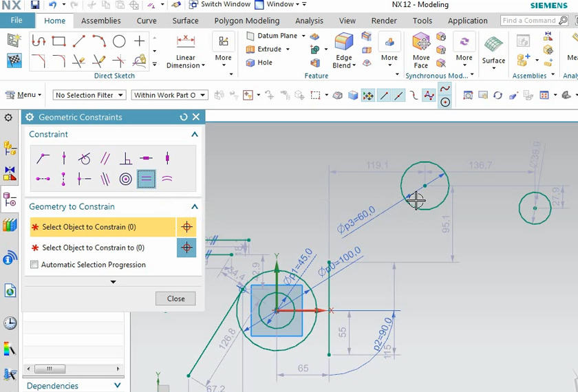The height and width of the screenshot is (392, 578).
Task: Click the Find a Command search box
Action: 529,21
